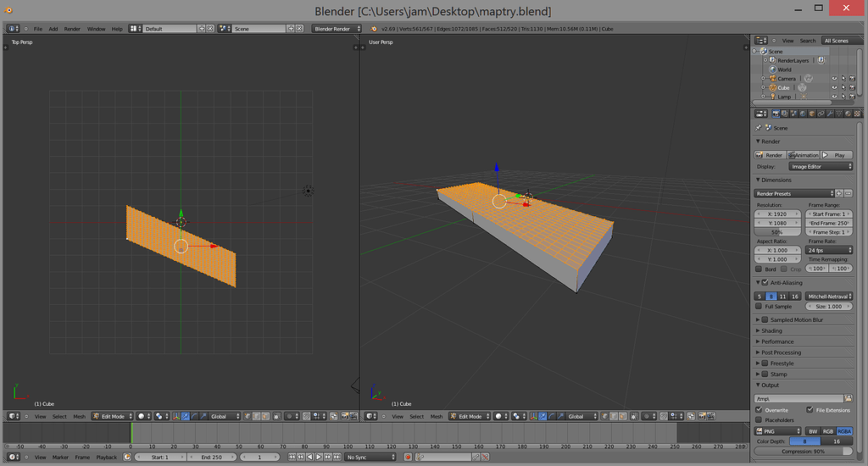
Task: Enable edge select mode in left viewport
Action: click(257, 416)
